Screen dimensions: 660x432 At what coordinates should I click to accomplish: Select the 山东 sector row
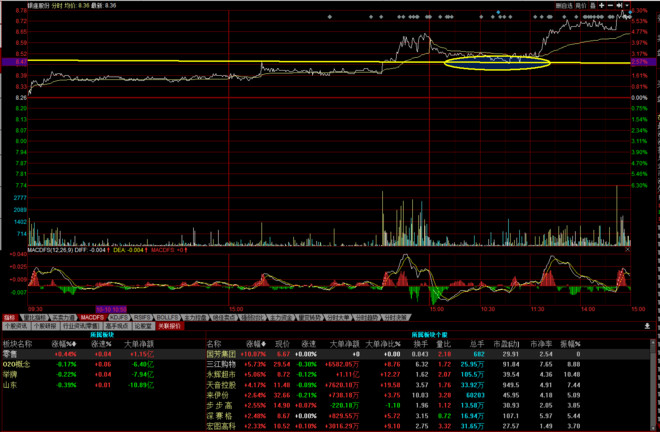pyautogui.click(x=103, y=385)
